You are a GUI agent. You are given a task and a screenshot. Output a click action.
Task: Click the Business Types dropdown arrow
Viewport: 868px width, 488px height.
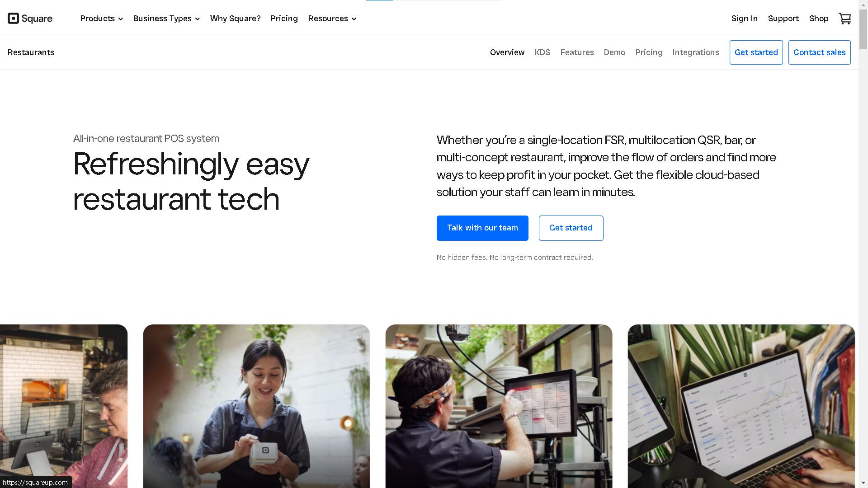198,19
